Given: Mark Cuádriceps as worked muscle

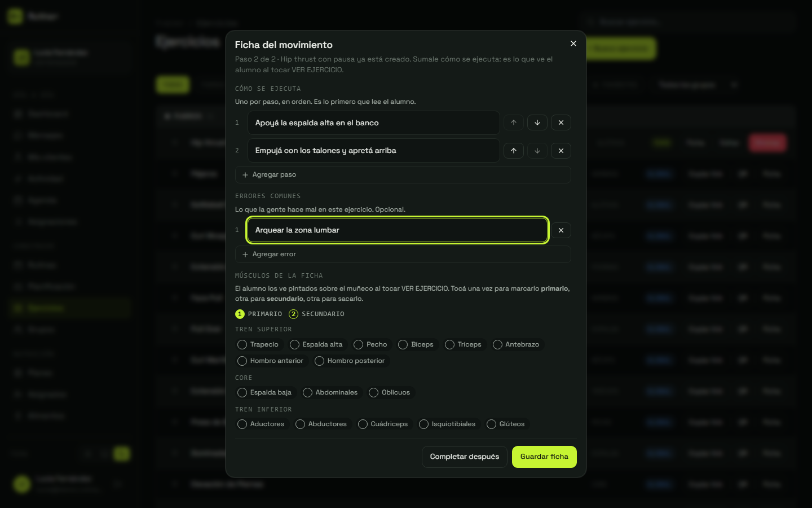Looking at the screenshot, I should pyautogui.click(x=383, y=424).
